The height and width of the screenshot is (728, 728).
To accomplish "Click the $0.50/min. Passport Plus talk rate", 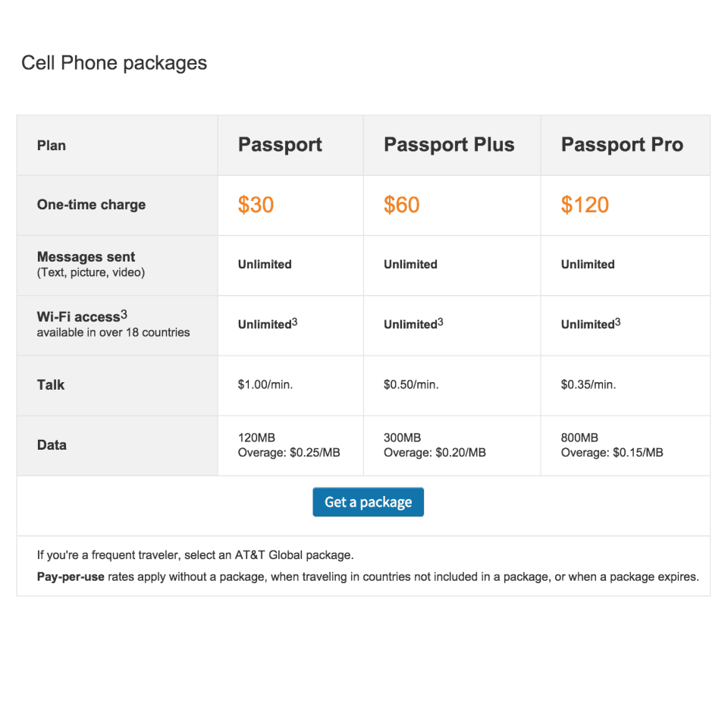I will [x=411, y=384].
